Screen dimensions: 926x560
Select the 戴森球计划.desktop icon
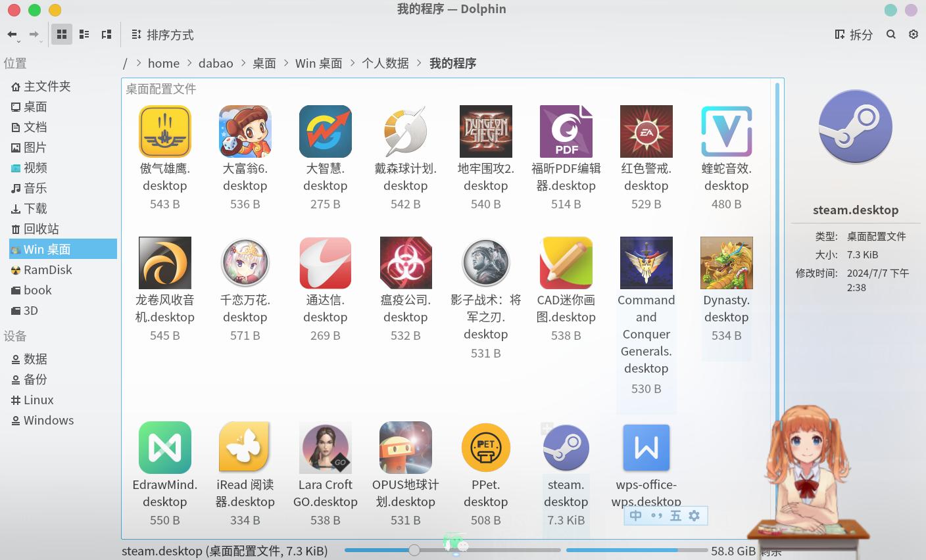coord(406,131)
